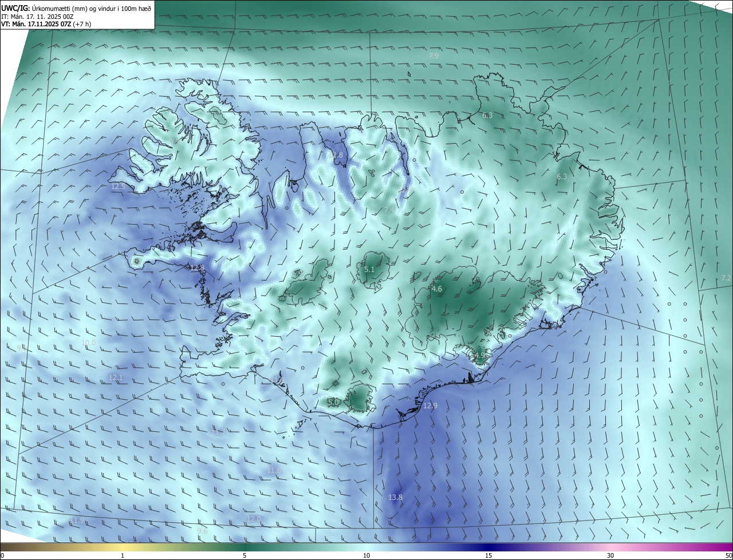733x560 pixels.
Task: Click the legend tick label 5
Action: click(x=245, y=555)
